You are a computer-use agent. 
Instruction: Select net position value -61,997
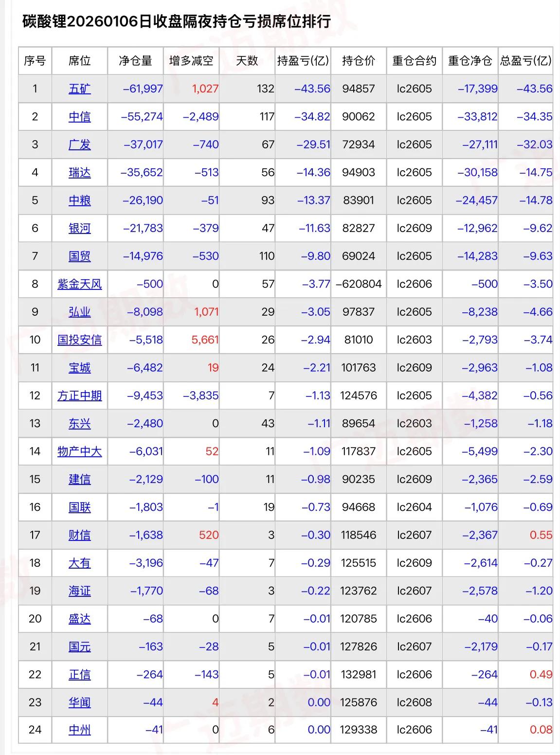click(143, 89)
